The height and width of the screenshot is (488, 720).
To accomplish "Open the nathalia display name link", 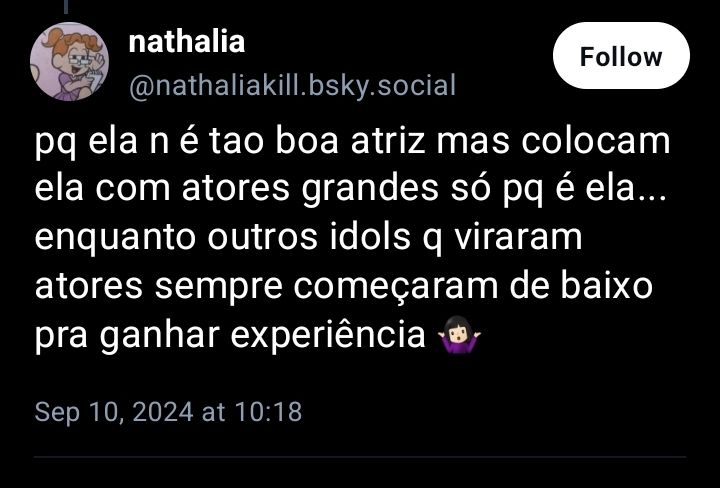I will 186,42.
